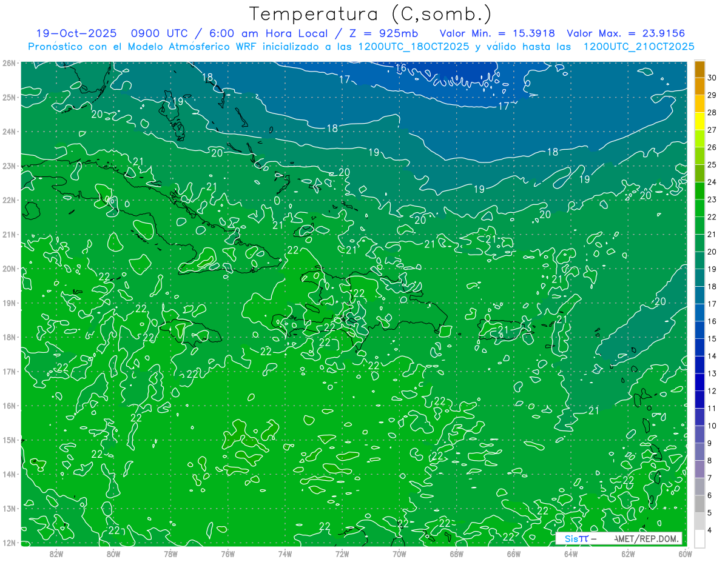Click the longitude axis label '70W'
Image resolution: width=728 pixels, height=562 pixels.
point(399,554)
